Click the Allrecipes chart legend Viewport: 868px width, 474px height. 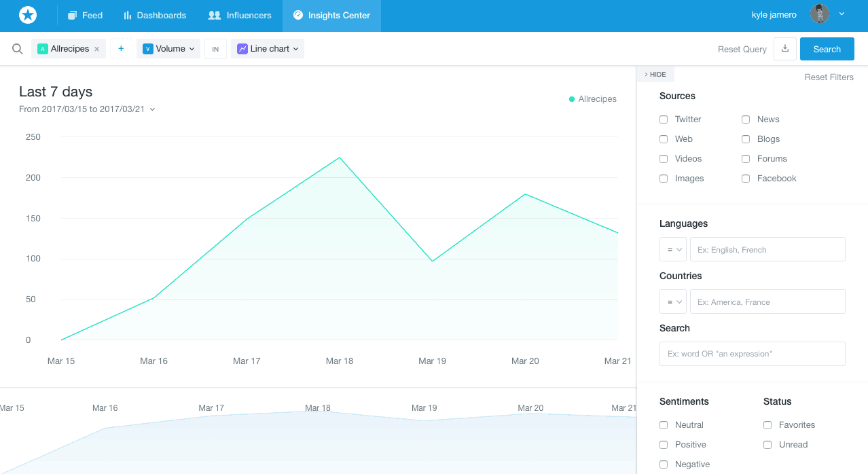coord(593,99)
